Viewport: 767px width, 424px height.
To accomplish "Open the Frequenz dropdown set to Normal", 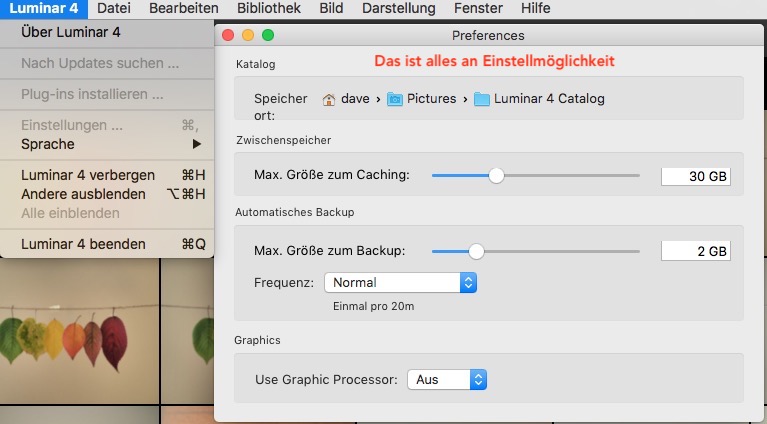I will pos(400,283).
